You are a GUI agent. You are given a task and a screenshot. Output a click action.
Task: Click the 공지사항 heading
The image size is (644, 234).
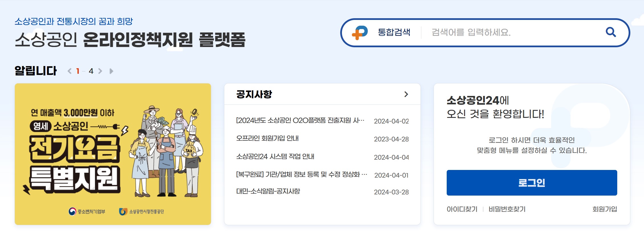pyautogui.click(x=254, y=94)
